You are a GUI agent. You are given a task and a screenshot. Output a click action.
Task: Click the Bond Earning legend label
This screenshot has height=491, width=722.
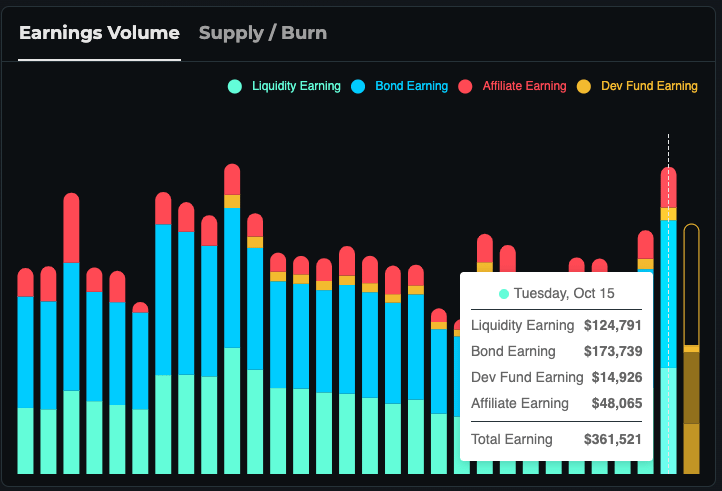coord(411,87)
